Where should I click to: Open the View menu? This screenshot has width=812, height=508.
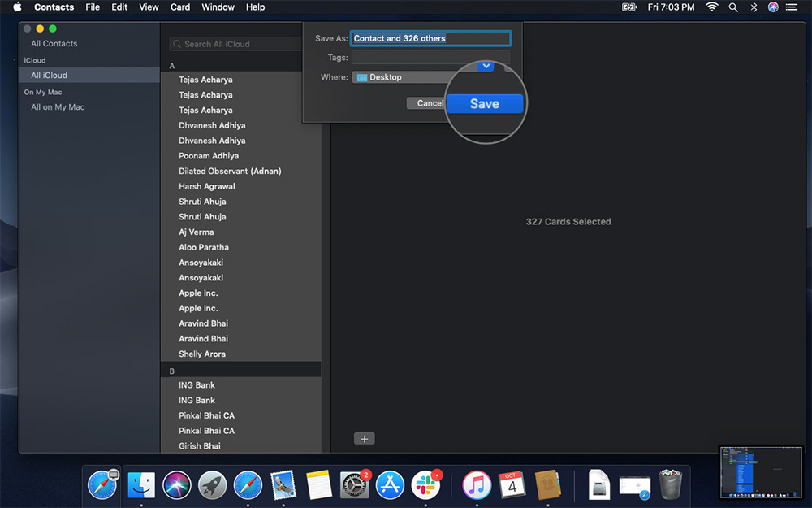[149, 7]
